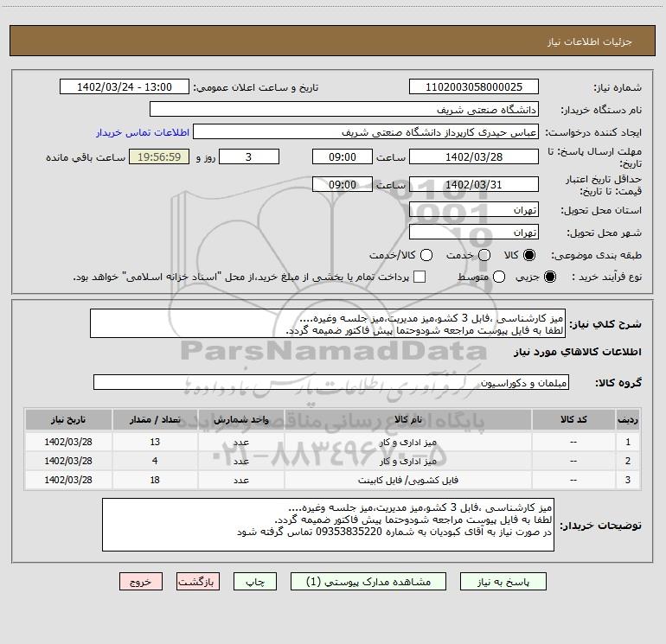The image size is (666, 644).
Task: Click the price validity time 09:00 field
Action: (343, 184)
